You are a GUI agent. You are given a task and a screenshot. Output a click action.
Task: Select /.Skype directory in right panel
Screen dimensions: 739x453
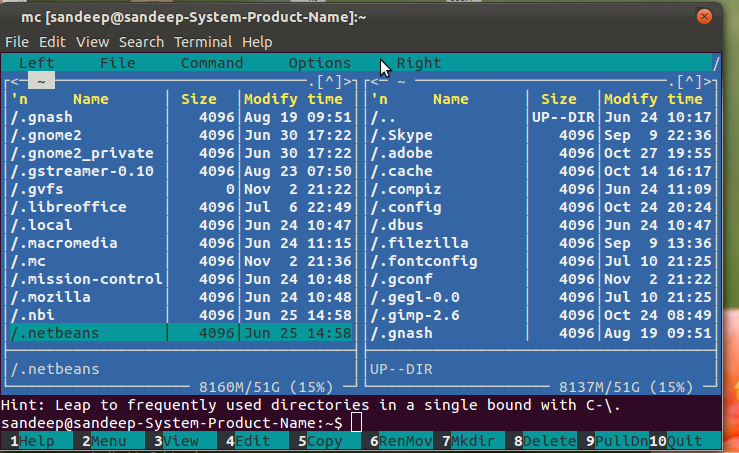point(541,135)
